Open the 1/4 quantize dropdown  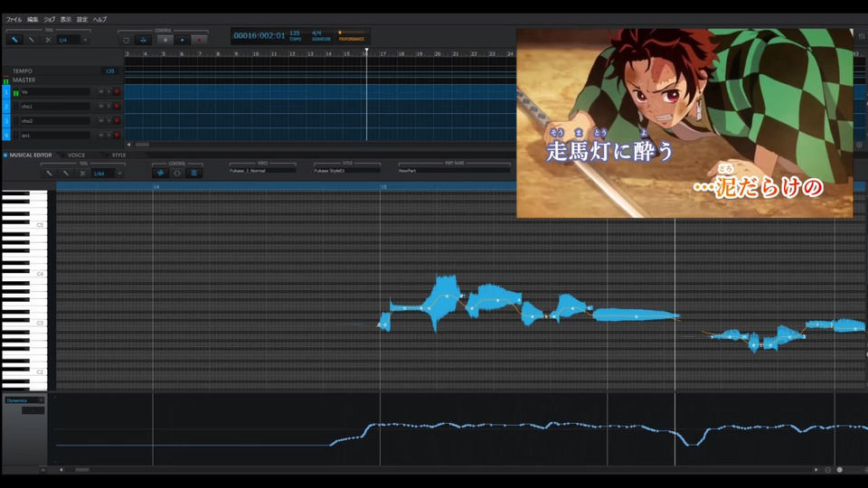pos(73,40)
